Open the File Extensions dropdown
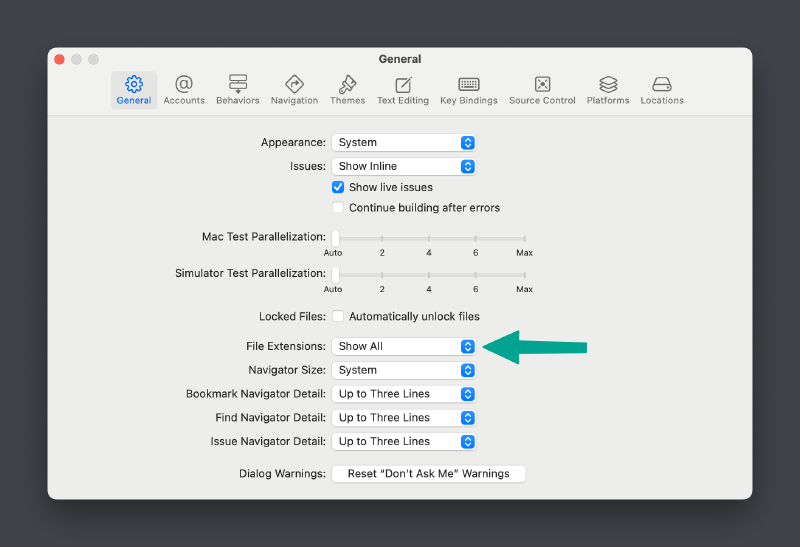800x547 pixels. 404,346
